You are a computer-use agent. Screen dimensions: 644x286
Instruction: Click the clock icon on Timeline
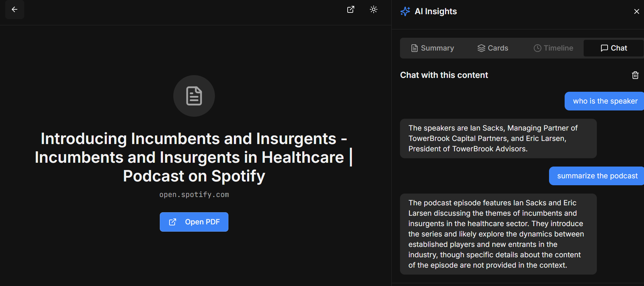pyautogui.click(x=538, y=48)
